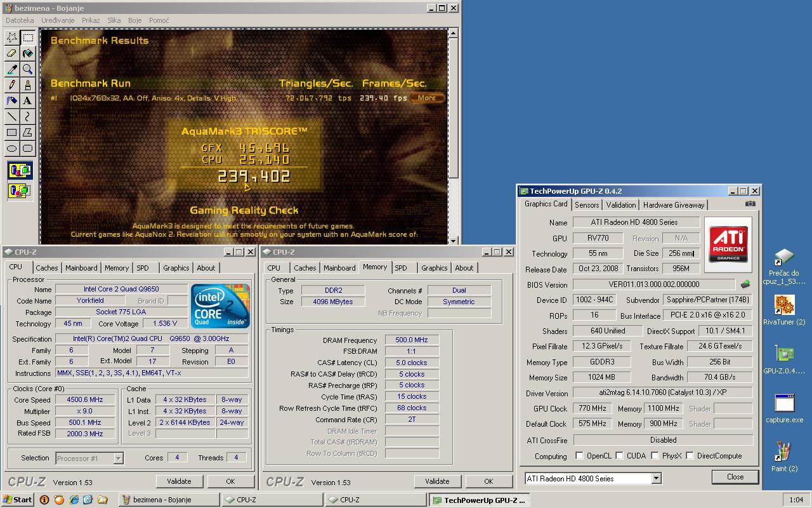Toggle the PhysX checkbox in GPU-Z
Viewport: 812px width, 508px height.
pyautogui.click(x=655, y=456)
